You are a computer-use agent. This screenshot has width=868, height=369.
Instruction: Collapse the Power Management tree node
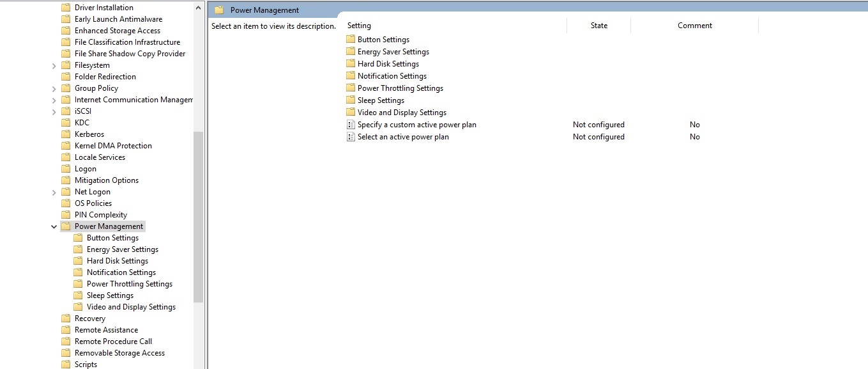click(x=54, y=226)
